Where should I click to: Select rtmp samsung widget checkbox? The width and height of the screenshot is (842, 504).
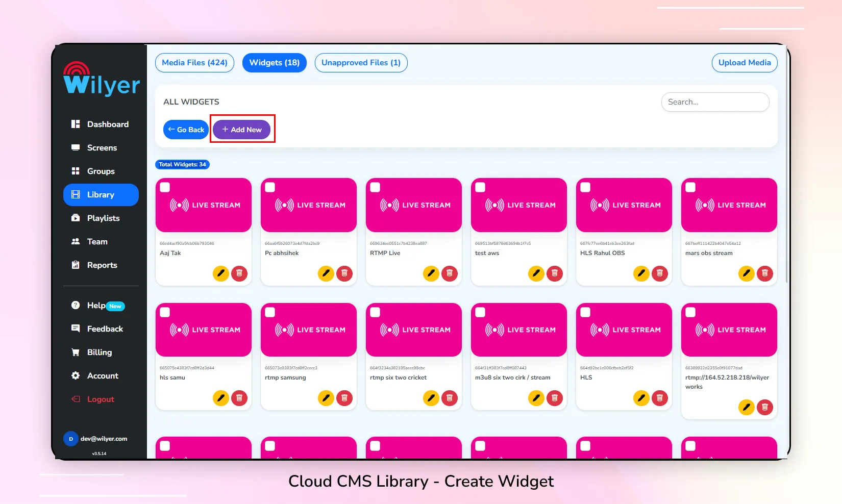[270, 312]
